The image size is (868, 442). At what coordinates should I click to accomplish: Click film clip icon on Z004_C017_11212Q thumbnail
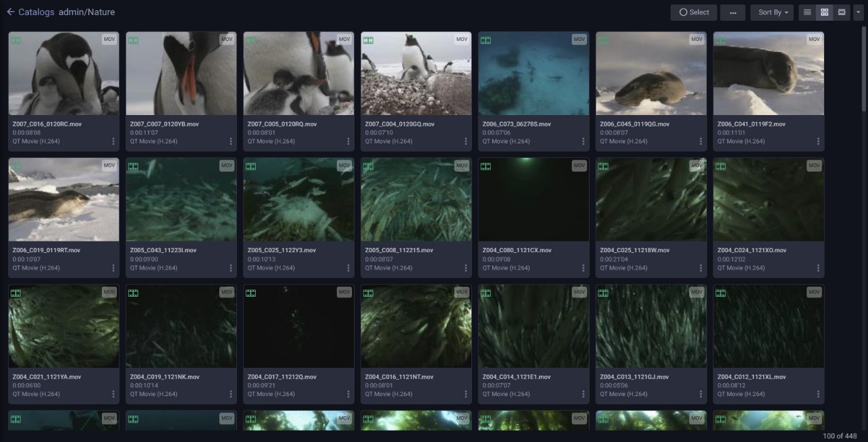tap(251, 293)
